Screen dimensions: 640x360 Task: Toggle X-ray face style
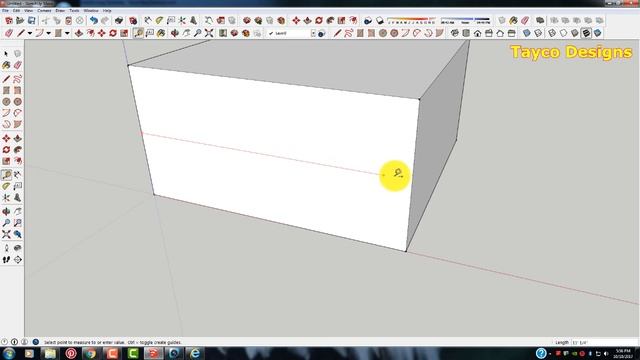click(x=527, y=33)
